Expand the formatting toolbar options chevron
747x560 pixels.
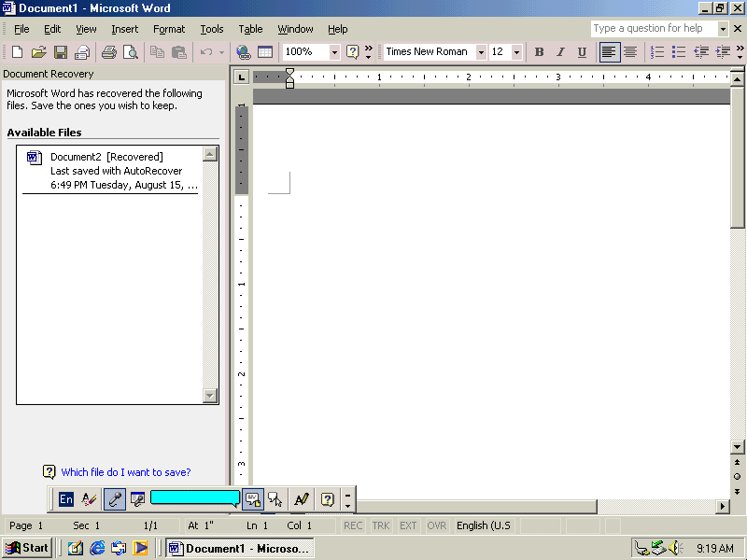[740, 52]
